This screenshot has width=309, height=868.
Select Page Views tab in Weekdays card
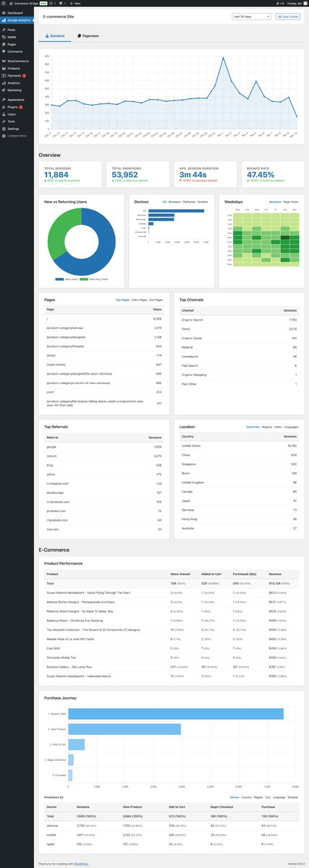pyautogui.click(x=290, y=202)
